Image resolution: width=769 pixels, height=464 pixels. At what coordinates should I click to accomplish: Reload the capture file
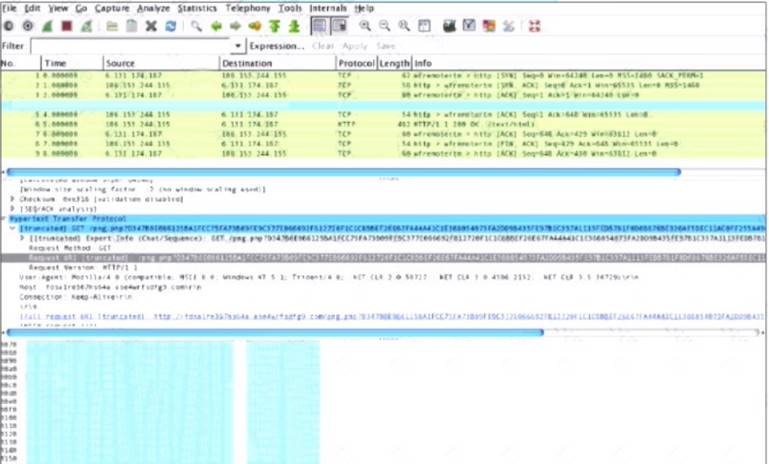[171, 26]
